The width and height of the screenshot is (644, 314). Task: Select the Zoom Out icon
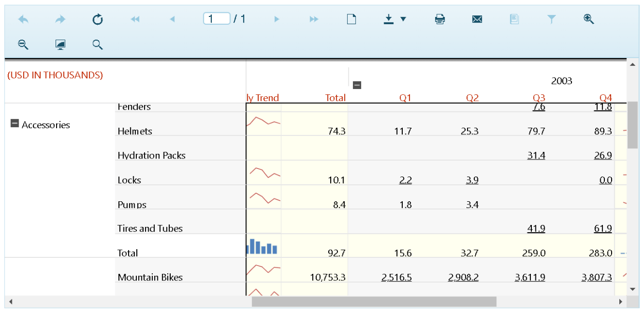click(23, 45)
